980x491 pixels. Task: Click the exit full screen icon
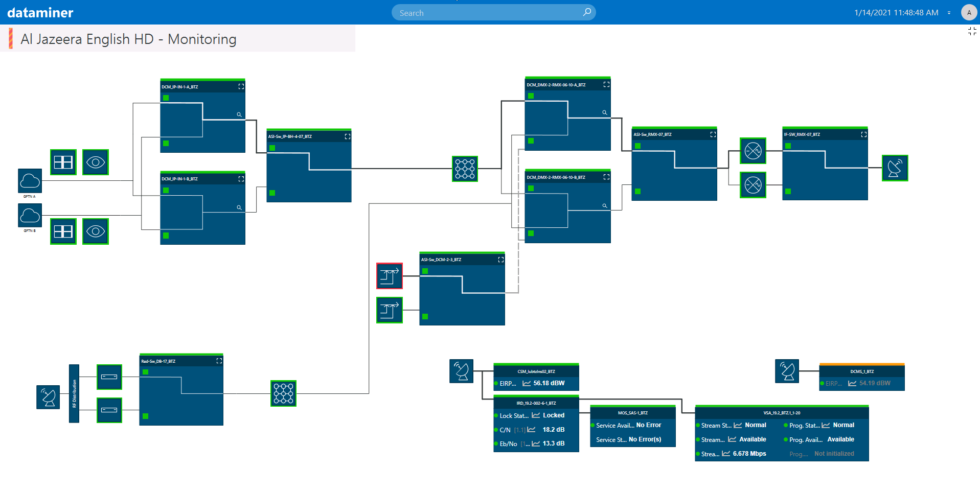tap(972, 32)
